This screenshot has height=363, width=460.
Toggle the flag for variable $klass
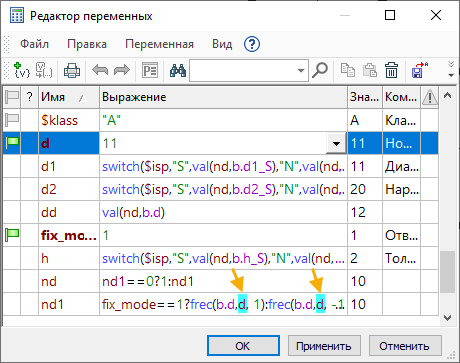[x=12, y=120]
